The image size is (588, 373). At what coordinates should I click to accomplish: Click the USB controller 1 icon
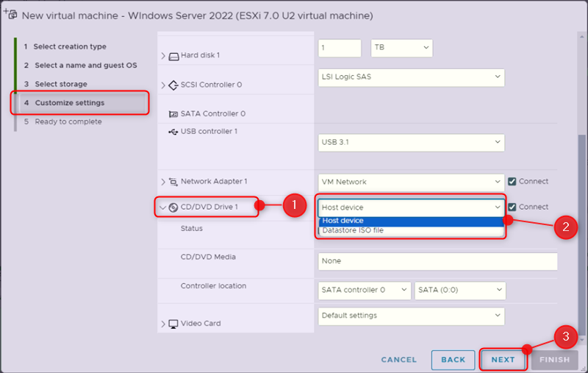[173, 132]
